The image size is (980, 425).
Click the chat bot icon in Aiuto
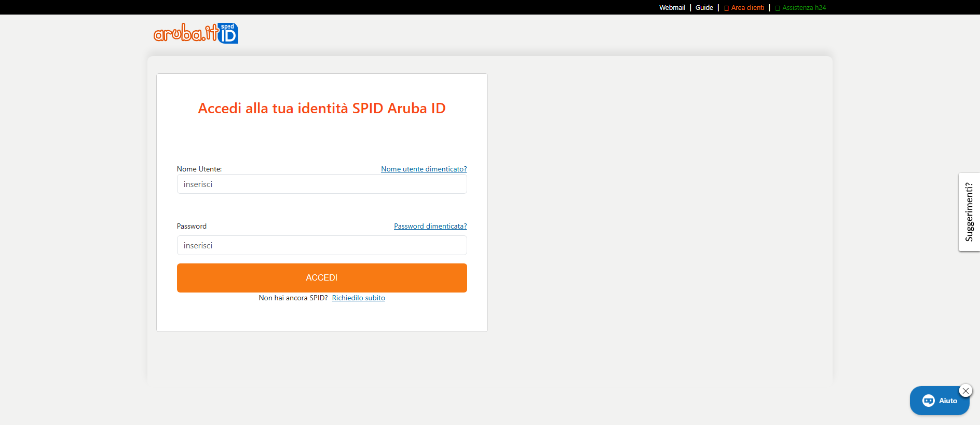pyautogui.click(x=929, y=401)
